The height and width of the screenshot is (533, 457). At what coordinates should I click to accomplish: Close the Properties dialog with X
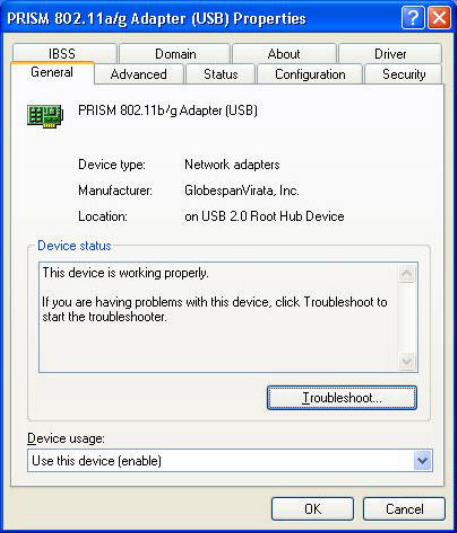point(439,18)
